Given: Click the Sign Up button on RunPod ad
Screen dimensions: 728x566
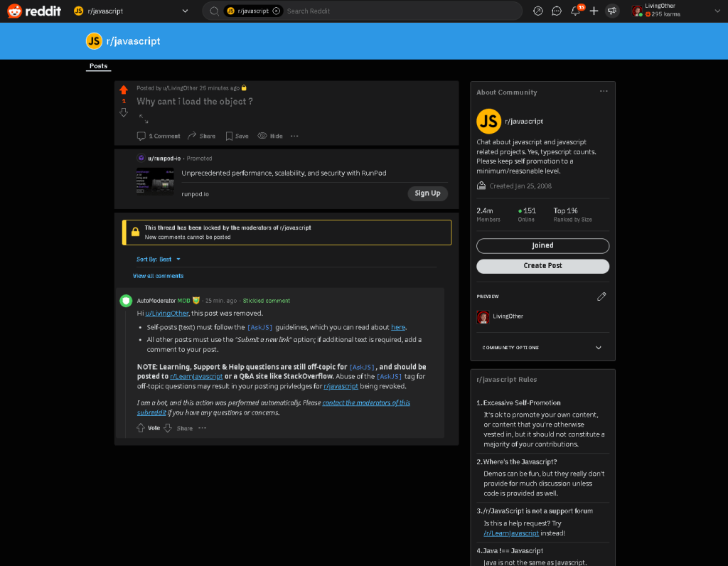Looking at the screenshot, I should (x=427, y=193).
